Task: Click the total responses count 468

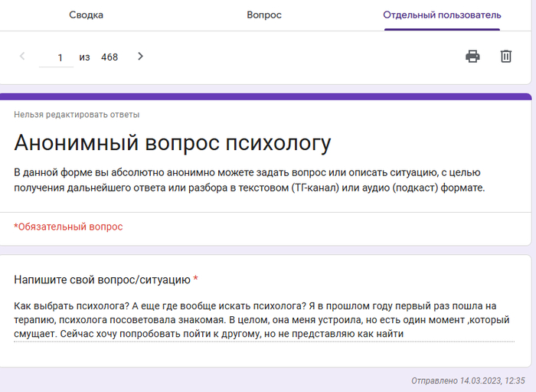Action: [109, 57]
